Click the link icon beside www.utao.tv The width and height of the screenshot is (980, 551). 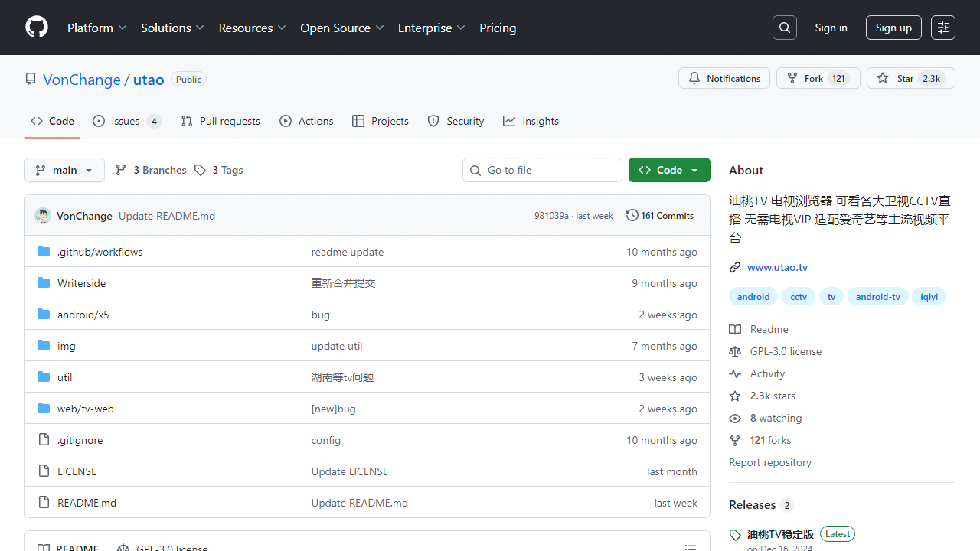pyautogui.click(x=735, y=267)
